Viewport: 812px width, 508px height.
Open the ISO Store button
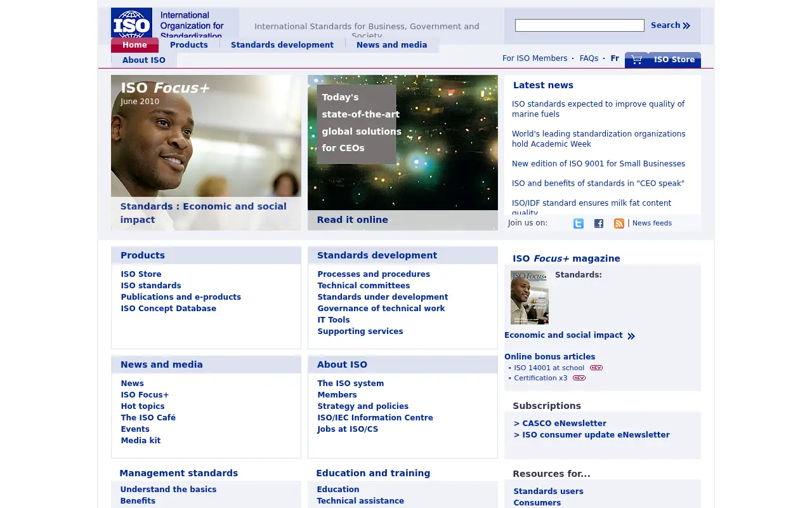pyautogui.click(x=674, y=60)
